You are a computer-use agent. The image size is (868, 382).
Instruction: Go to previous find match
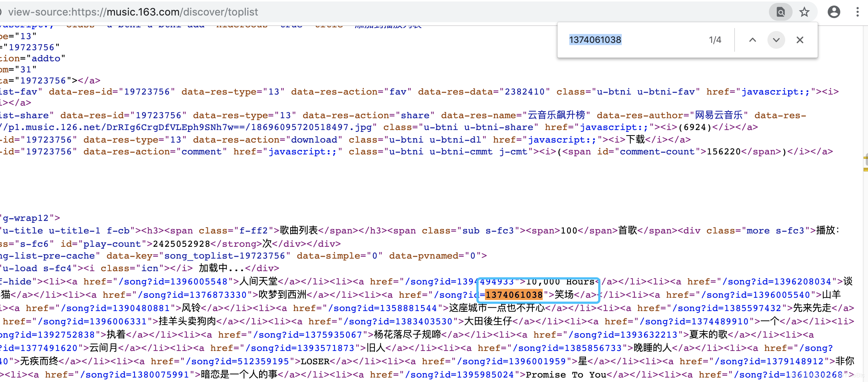pyautogui.click(x=752, y=40)
